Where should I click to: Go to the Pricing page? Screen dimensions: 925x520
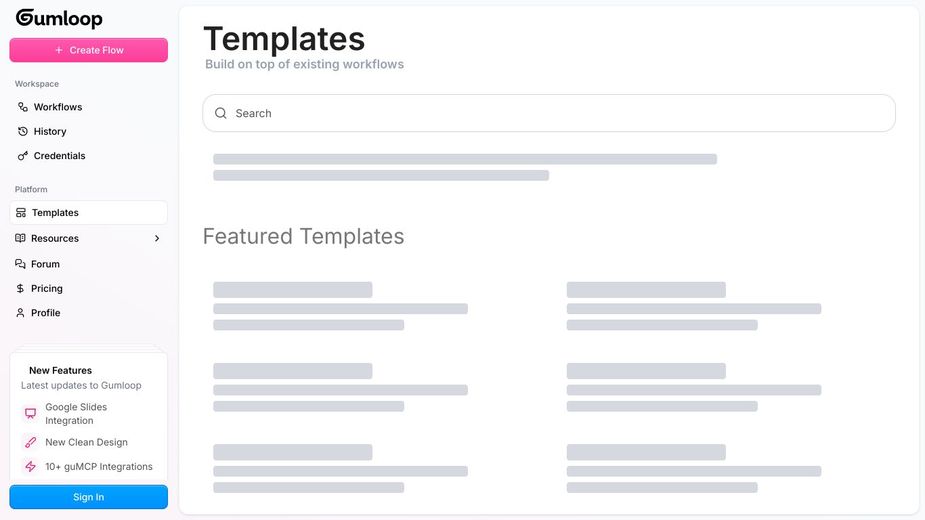coord(46,289)
